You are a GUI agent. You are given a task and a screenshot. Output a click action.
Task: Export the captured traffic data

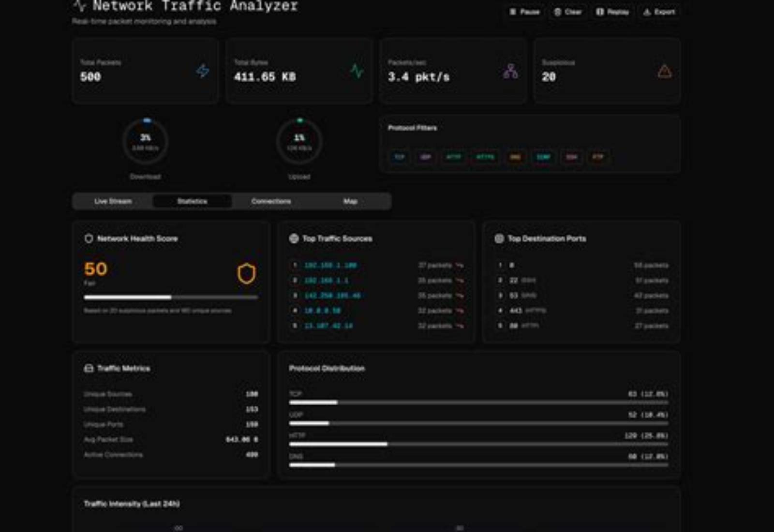659,12
